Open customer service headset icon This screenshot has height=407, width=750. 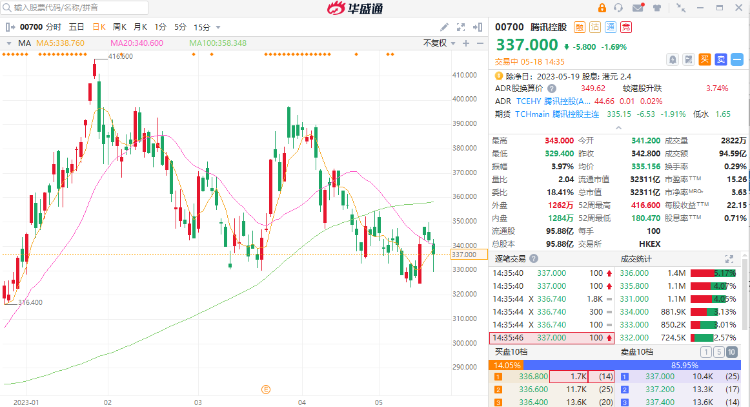click(x=618, y=8)
